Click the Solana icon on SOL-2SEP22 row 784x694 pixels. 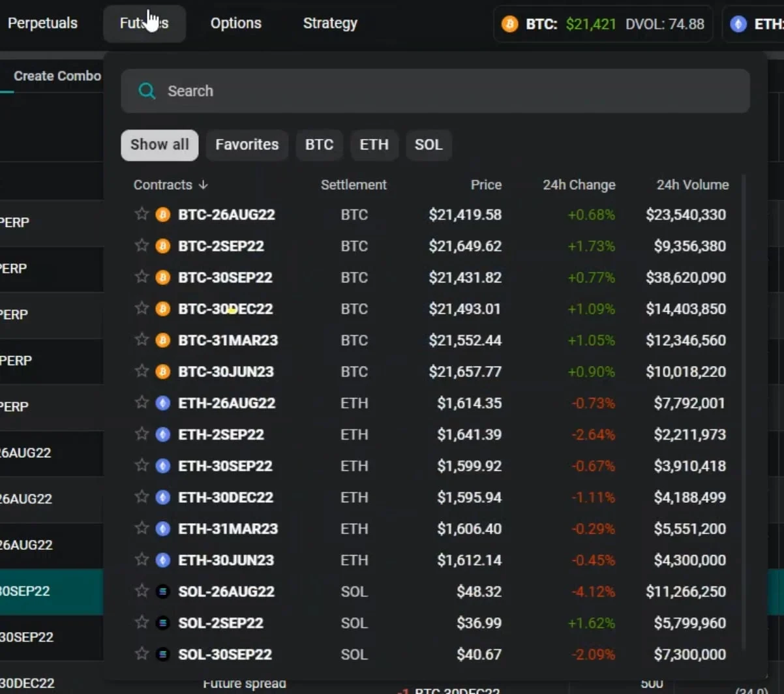coord(163,623)
